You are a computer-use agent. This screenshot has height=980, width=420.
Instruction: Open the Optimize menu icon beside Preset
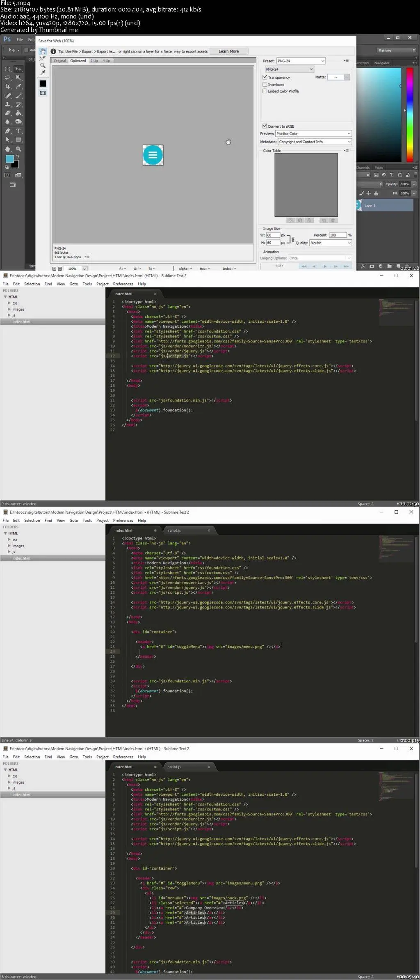[347, 61]
